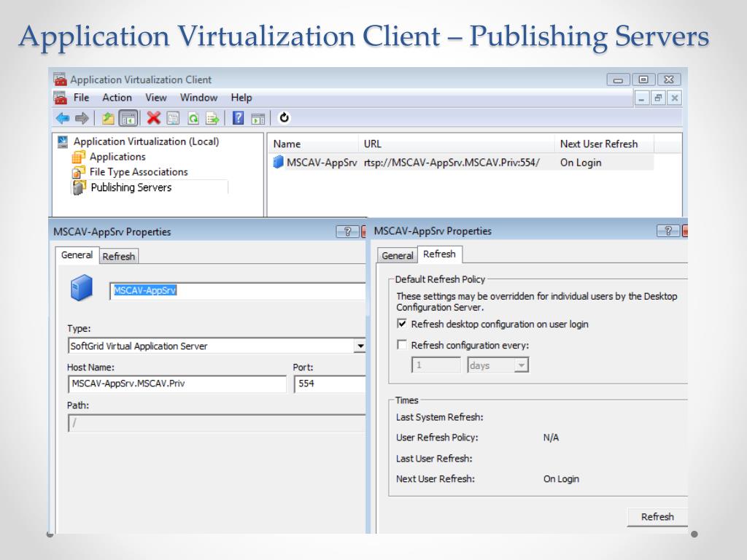The width and height of the screenshot is (747, 560).
Task: Click the Forward arrow in the toolbar
Action: (82, 117)
